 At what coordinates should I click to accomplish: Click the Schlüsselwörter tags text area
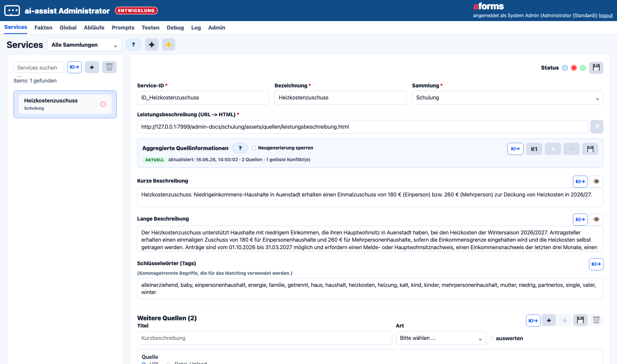[370, 289]
